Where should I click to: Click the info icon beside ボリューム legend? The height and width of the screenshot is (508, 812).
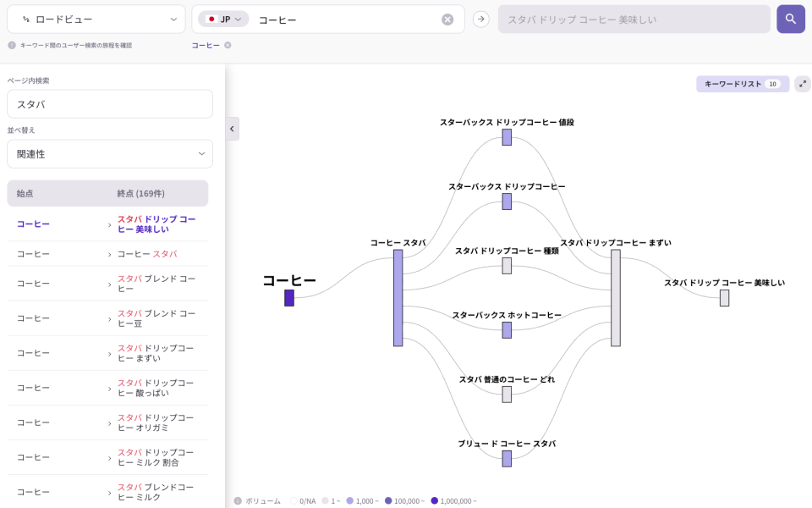pyautogui.click(x=238, y=500)
